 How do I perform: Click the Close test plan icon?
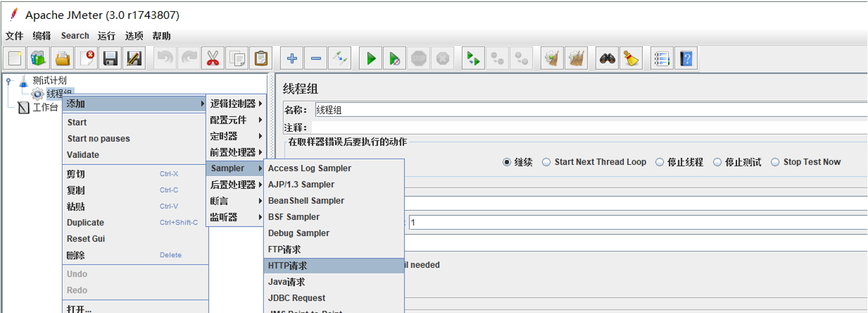coord(86,59)
